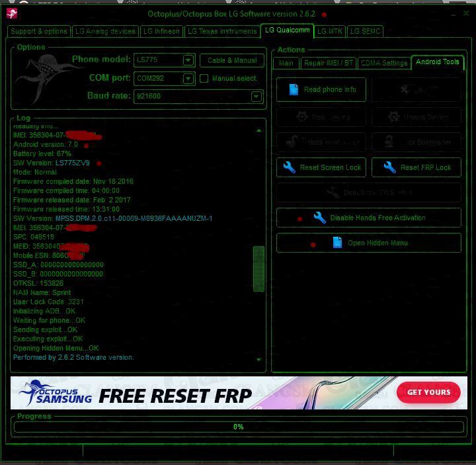The width and height of the screenshot is (476, 465).
Task: Click the GET YOURS banner button
Action: [x=428, y=392]
